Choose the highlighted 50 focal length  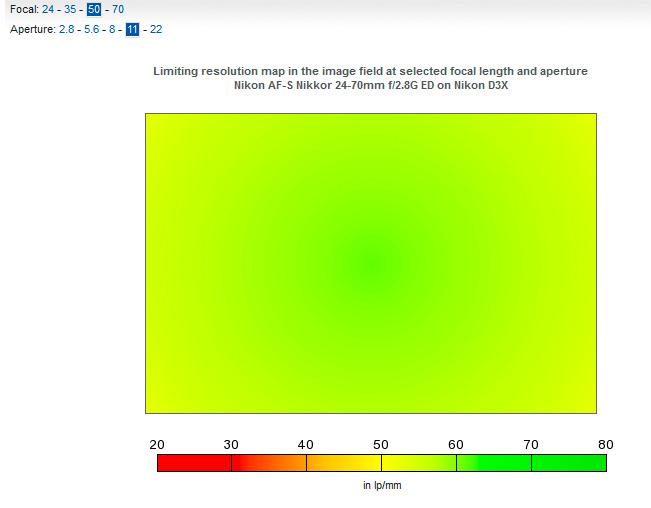[94, 9]
